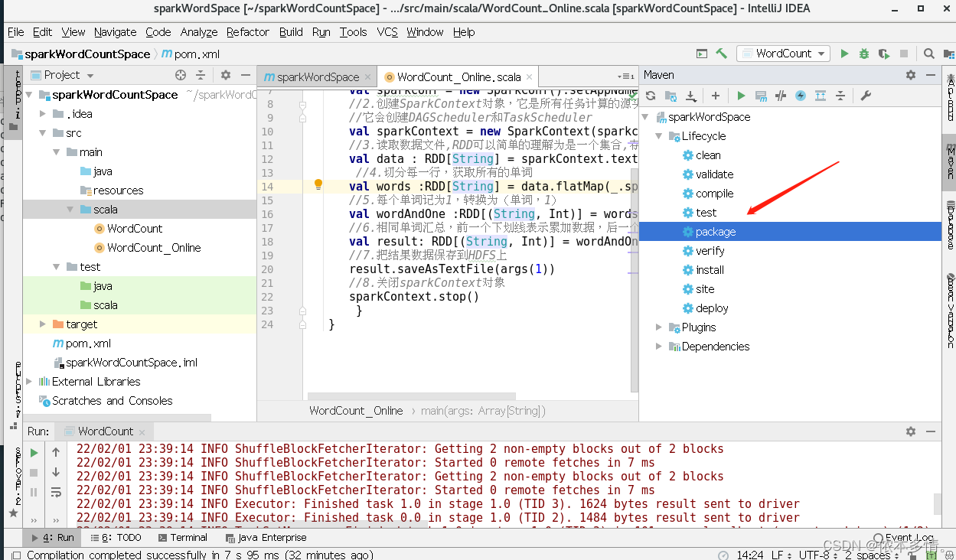Collapse the scala folder under main
The width and height of the screenshot is (956, 560).
[71, 210]
